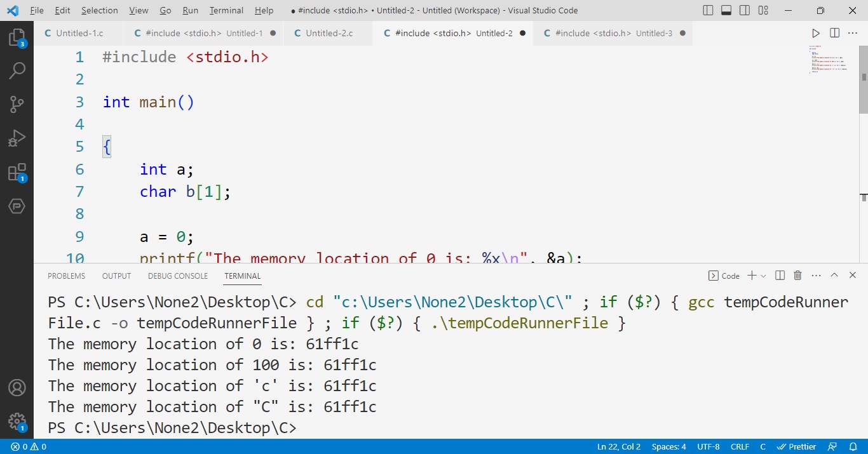The height and width of the screenshot is (454, 868).
Task: Click the Code terminal profile label
Action: (724, 276)
